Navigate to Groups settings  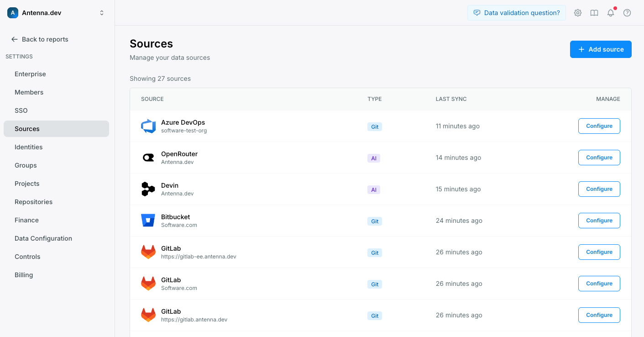click(x=56, y=165)
